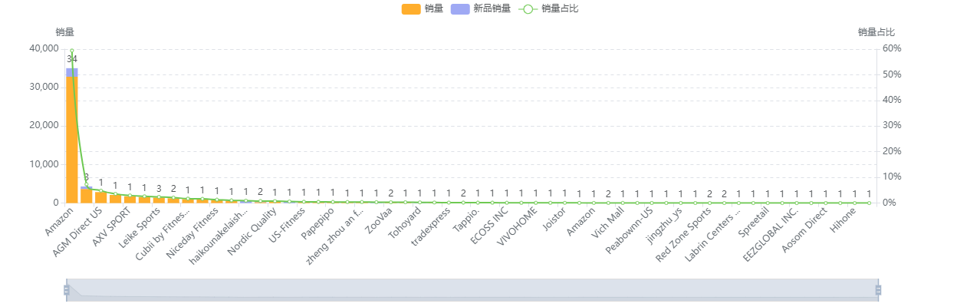The width and height of the screenshot is (980, 307).
Task: Click the 34 label above the Amazon bar
Action: tap(71, 59)
